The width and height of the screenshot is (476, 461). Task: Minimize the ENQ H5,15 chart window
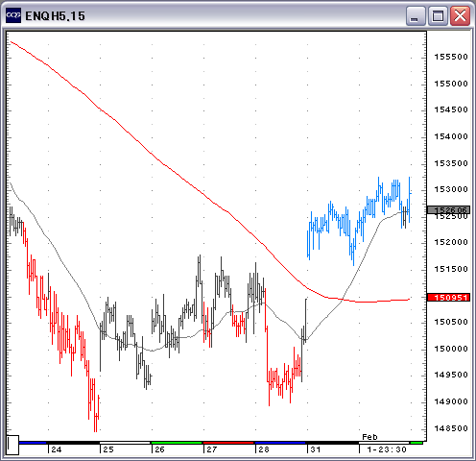416,15
